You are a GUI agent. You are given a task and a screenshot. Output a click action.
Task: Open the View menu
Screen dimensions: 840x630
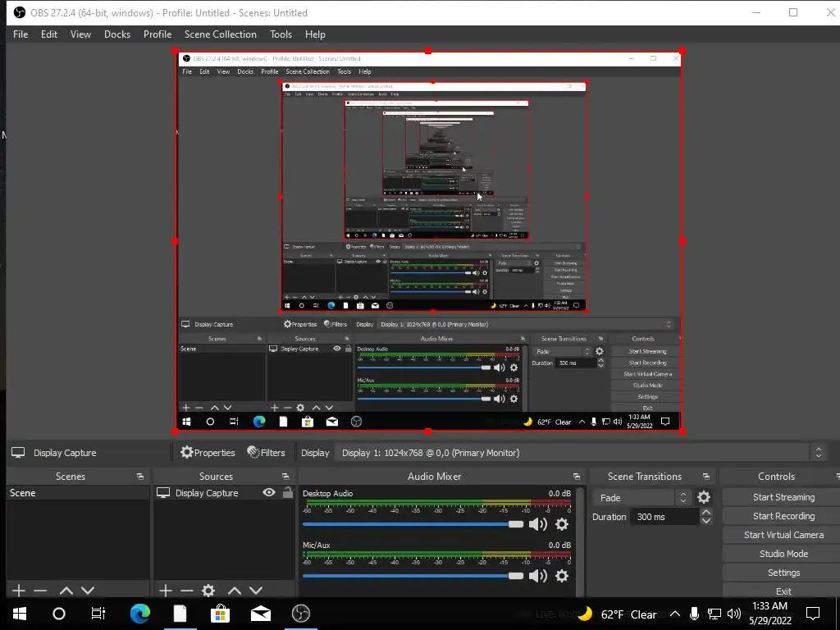coord(80,34)
